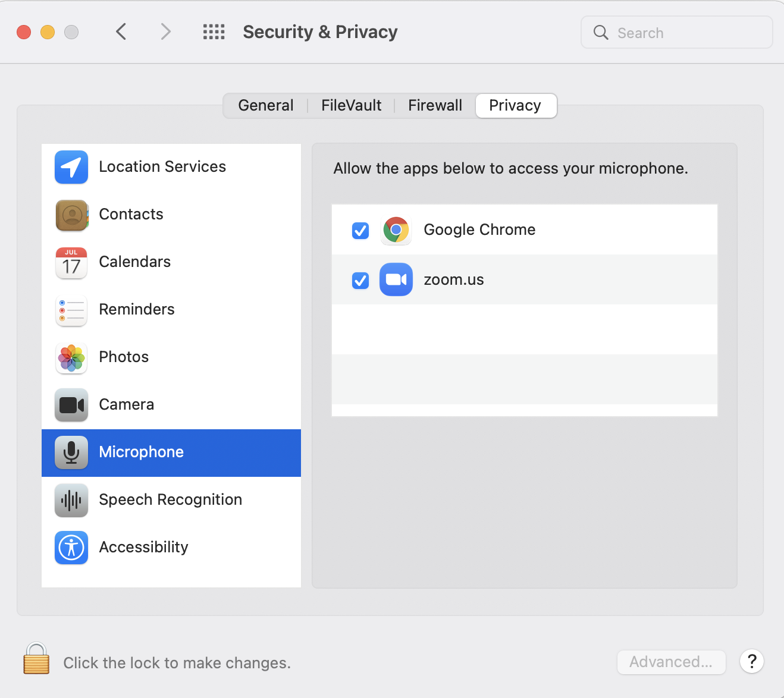The image size is (784, 698).
Task: Click the Speech Recognition waveform icon
Action: [x=71, y=500]
